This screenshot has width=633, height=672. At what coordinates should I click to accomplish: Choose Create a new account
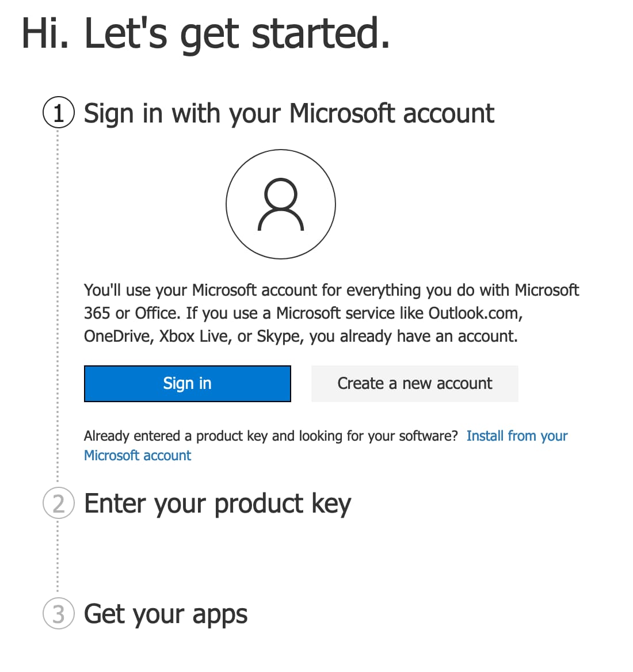pyautogui.click(x=414, y=384)
